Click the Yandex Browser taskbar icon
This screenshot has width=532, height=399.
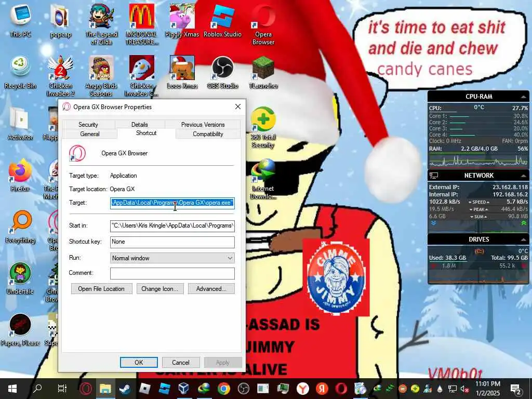(303, 389)
